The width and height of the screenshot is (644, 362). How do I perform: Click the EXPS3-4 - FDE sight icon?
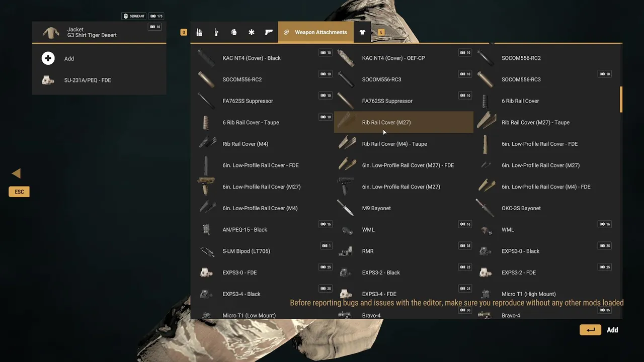[346, 294]
